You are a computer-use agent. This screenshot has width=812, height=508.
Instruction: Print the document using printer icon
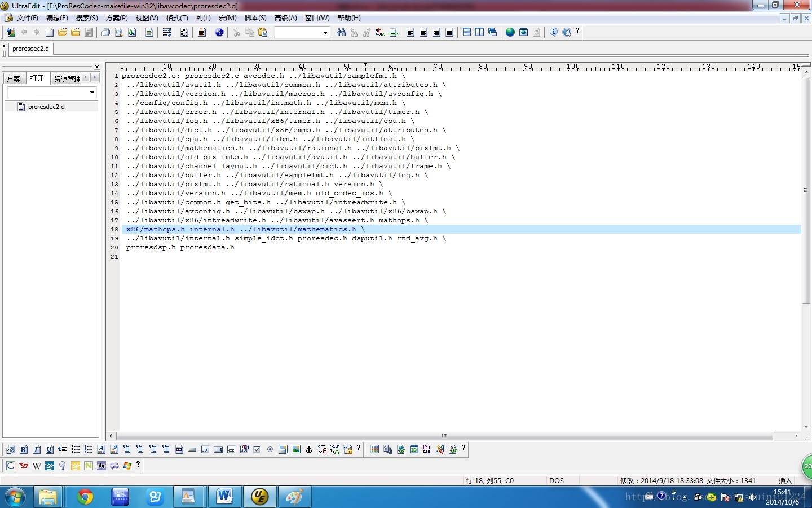point(105,32)
